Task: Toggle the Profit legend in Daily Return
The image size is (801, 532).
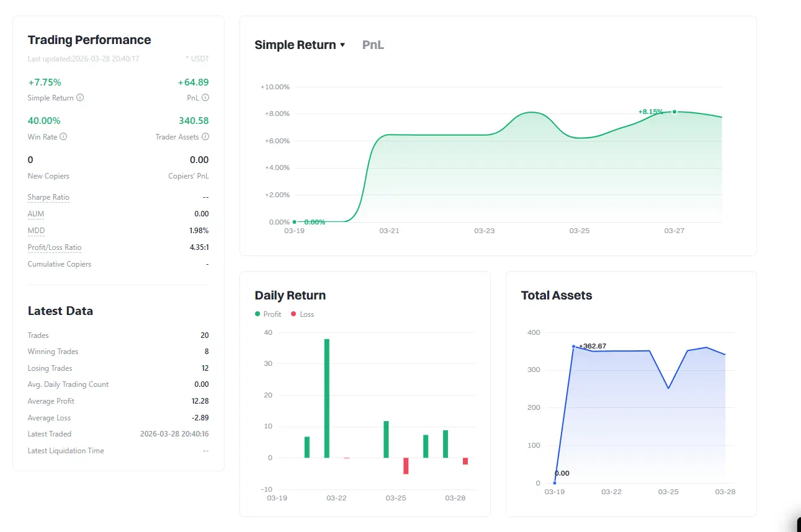Action: [x=268, y=314]
